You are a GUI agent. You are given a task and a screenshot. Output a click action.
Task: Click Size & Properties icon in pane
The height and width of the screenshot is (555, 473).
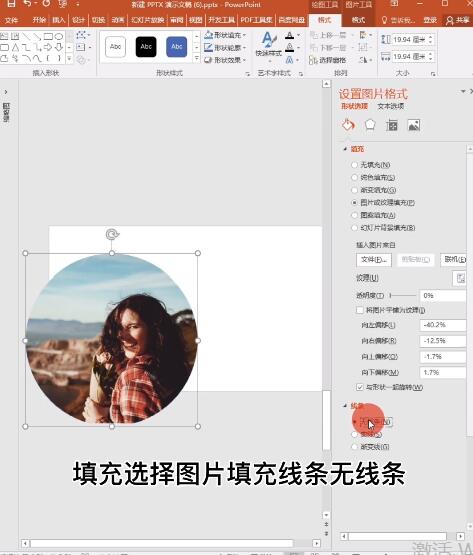[392, 125]
